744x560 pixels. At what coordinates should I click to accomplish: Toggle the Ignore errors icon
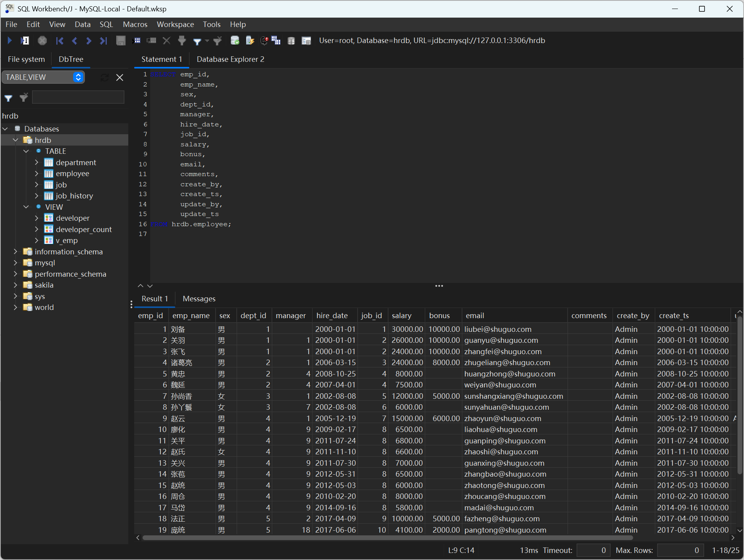[x=264, y=40]
